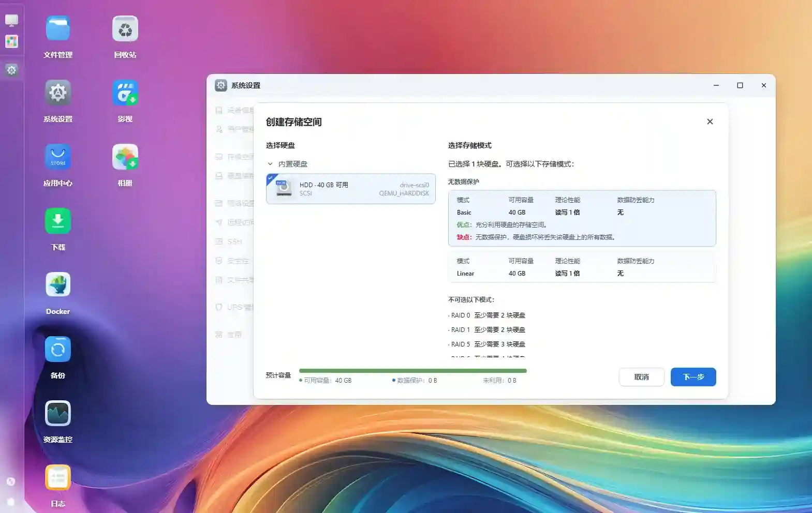Open the 下载 download app
The image size is (812, 513).
57,221
